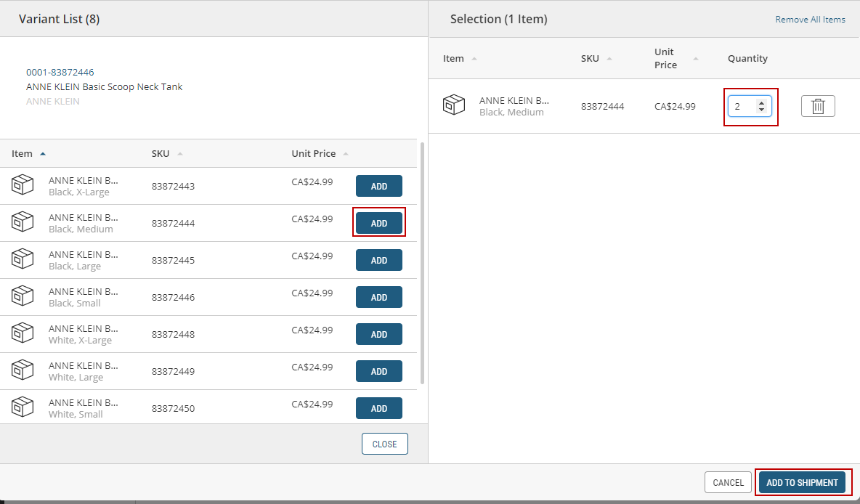Screen dimensions: 860x504
Task: Sort Selection panel by Unit Price header
Action: tap(665, 58)
